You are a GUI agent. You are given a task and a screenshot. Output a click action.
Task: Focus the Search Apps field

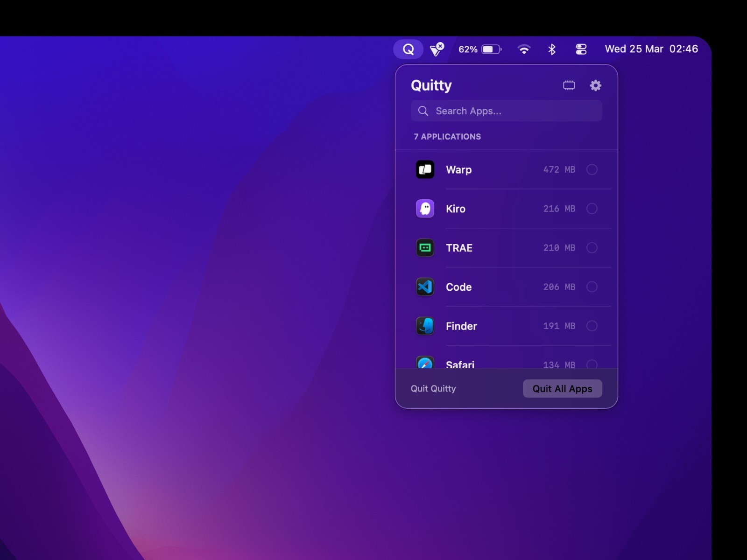coord(506,111)
